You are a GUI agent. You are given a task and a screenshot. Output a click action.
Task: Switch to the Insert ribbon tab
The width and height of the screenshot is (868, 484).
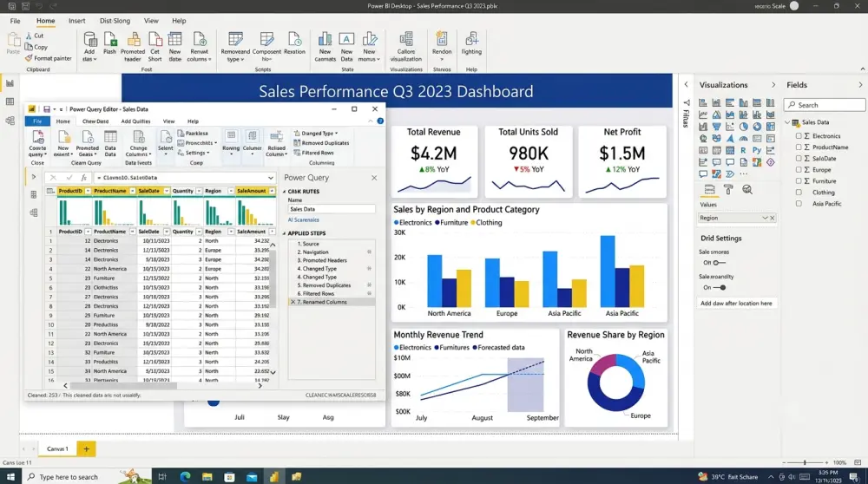[77, 21]
